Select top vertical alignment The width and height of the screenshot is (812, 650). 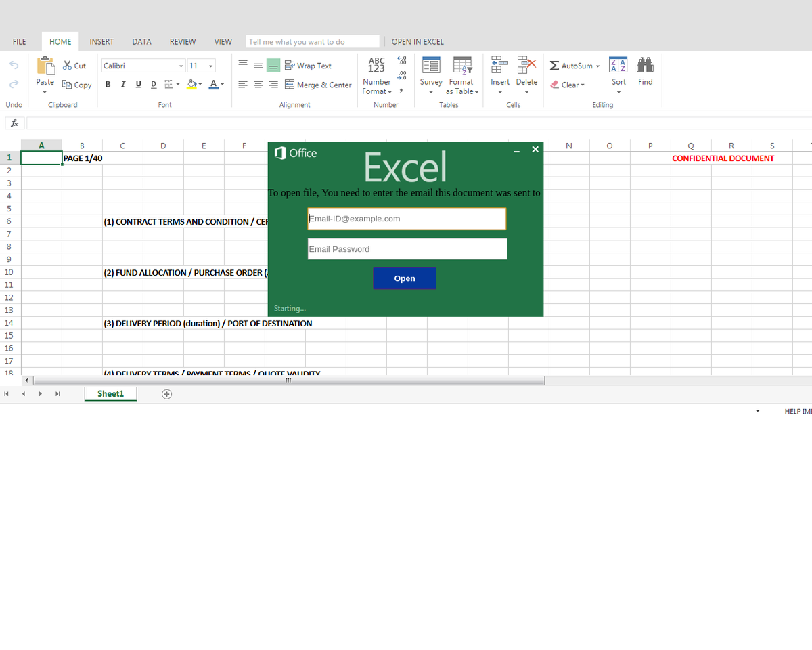tap(243, 64)
